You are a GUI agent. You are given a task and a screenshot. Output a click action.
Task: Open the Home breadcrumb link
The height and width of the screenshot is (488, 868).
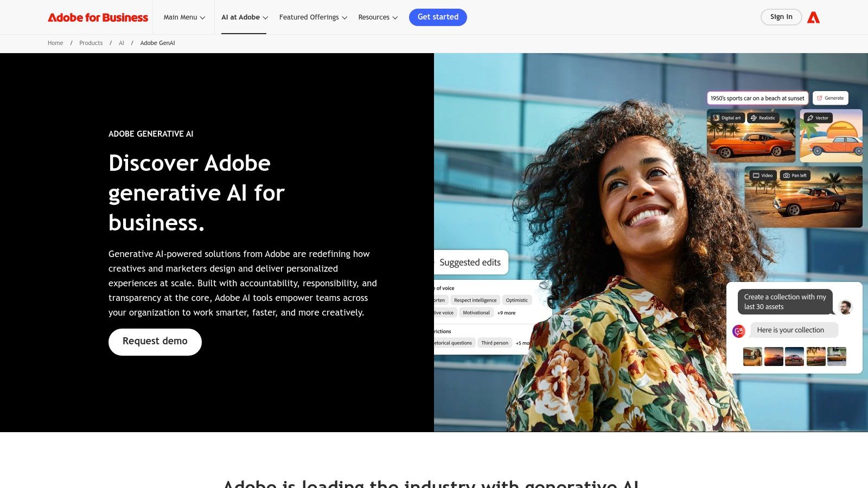point(55,43)
